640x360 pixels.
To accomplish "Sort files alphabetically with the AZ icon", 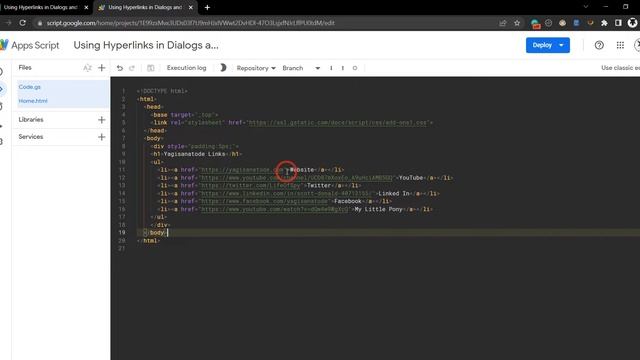I will 87,68.
